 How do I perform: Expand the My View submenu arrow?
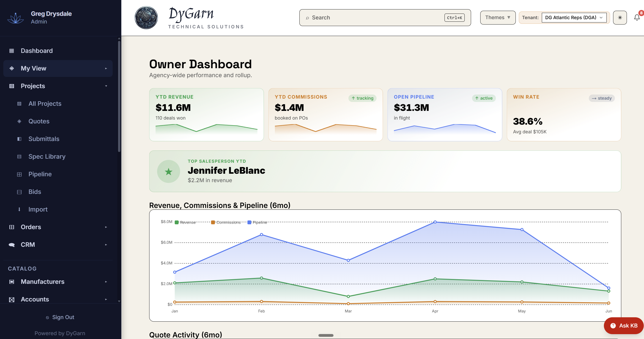(106, 68)
